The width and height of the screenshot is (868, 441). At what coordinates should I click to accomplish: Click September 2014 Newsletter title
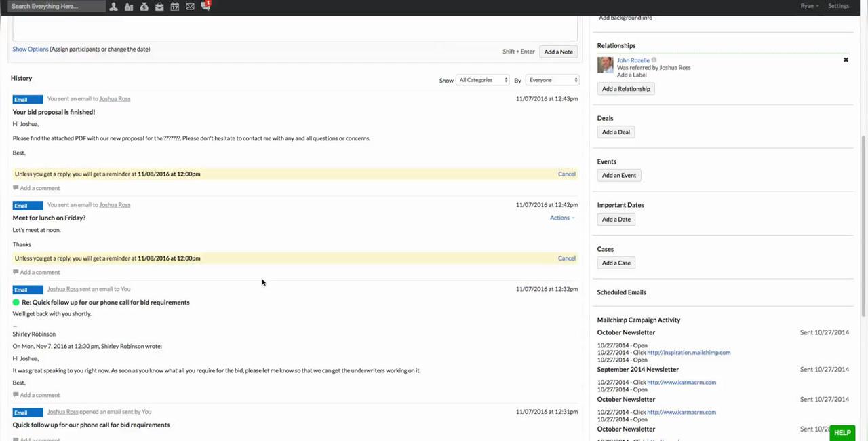tap(637, 370)
